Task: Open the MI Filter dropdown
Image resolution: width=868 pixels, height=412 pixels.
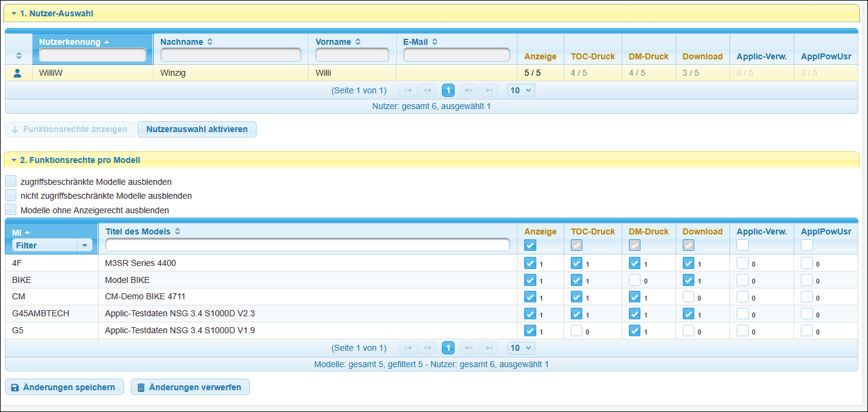Action: pos(85,245)
